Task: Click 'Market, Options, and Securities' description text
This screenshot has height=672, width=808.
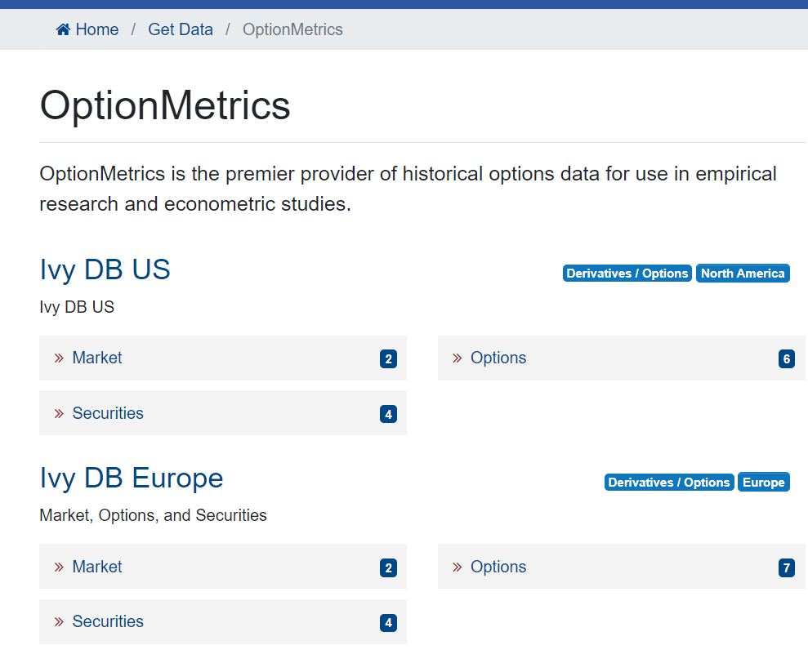Action: click(x=153, y=515)
